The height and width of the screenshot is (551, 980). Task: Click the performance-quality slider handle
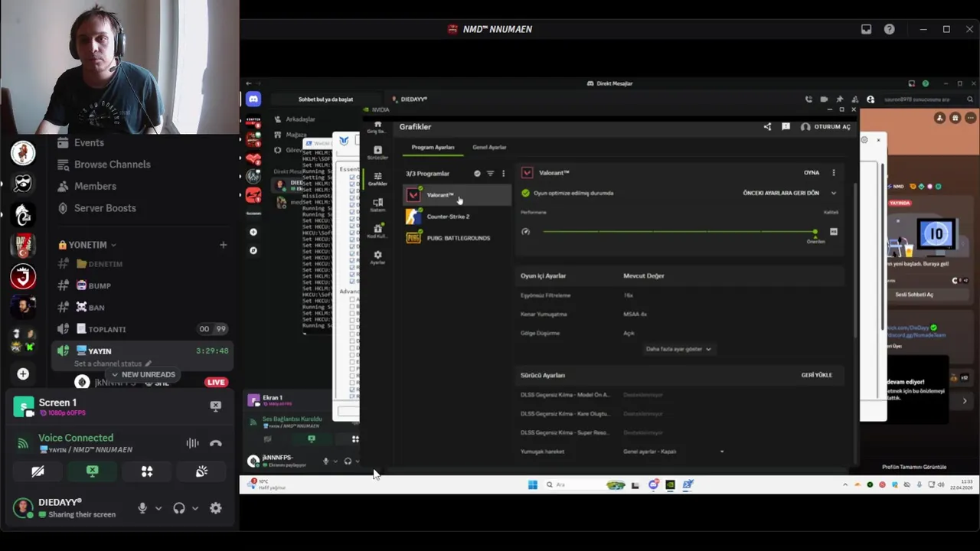click(815, 231)
